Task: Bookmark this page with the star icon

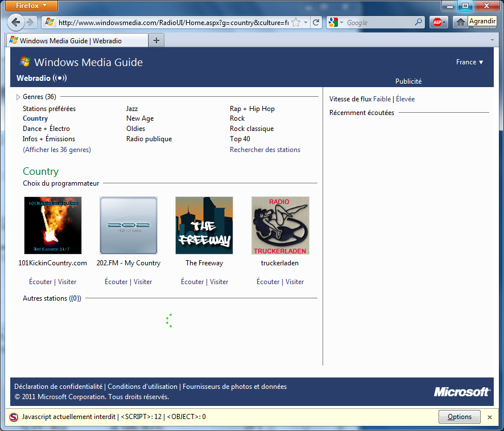Action: (x=296, y=22)
